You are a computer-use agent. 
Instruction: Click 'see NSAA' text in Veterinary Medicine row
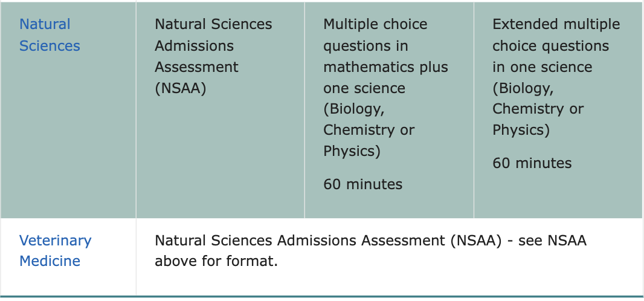click(552, 240)
